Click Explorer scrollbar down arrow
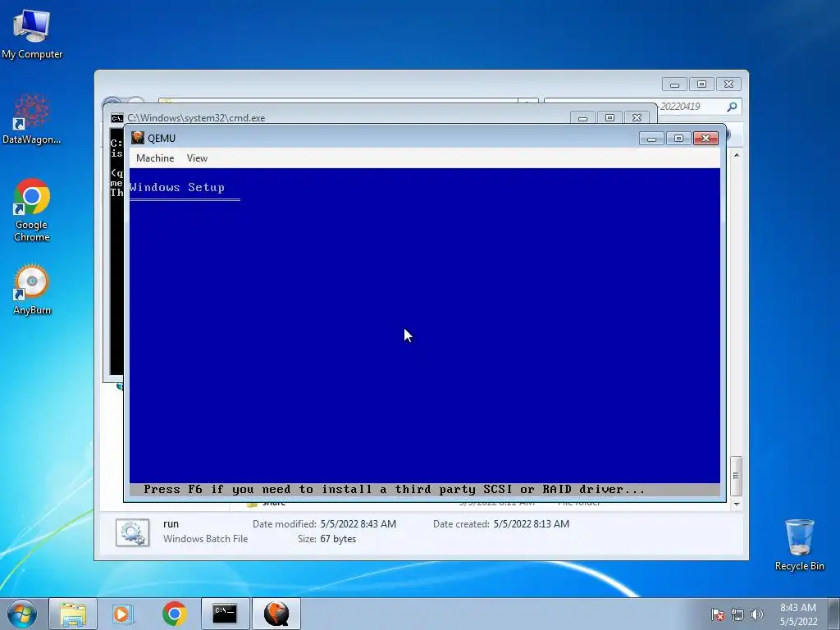The width and height of the screenshot is (840, 630). pyautogui.click(x=737, y=504)
